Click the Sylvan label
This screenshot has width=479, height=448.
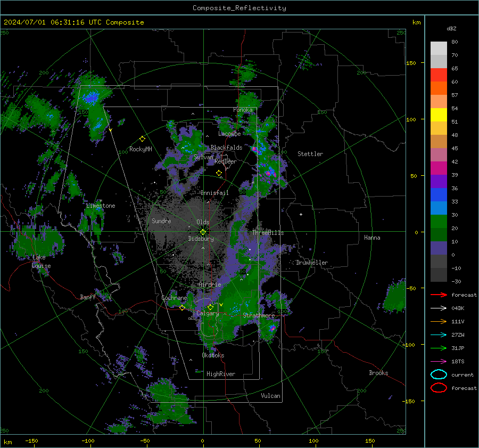click(x=203, y=157)
